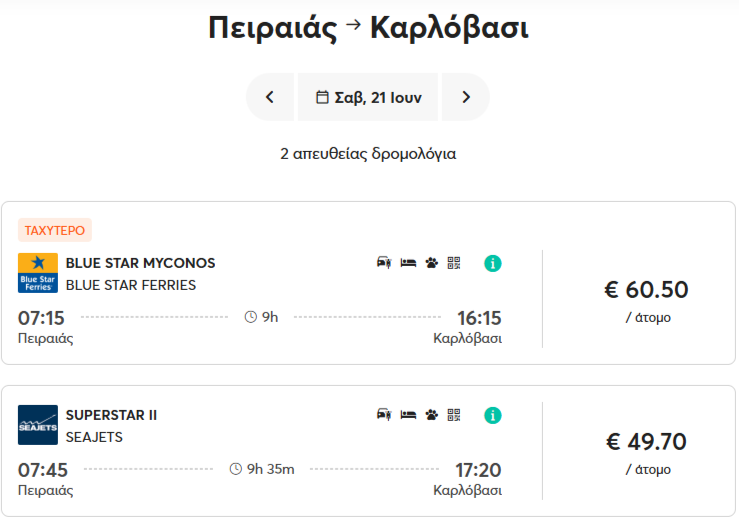Select the € 49.70 Seajets fare

[x=646, y=442]
